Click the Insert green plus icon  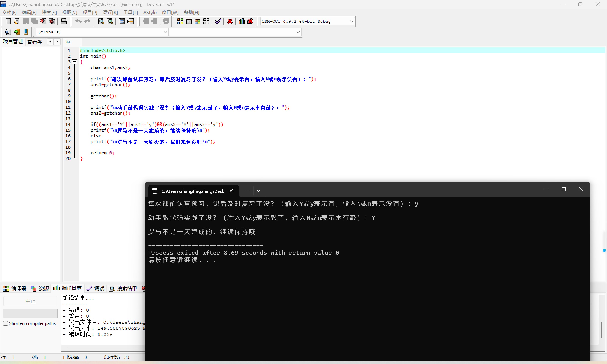[x=17, y=32]
